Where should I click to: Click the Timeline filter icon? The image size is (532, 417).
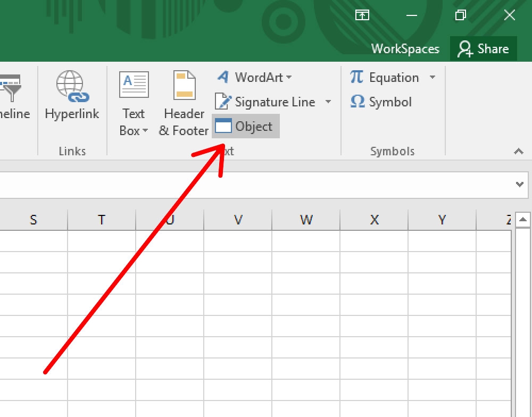pos(11,88)
